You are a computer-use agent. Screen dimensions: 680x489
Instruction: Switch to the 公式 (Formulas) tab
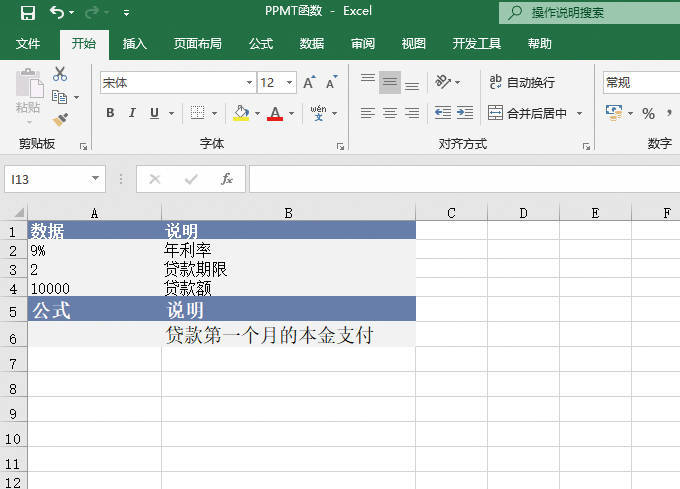point(261,44)
